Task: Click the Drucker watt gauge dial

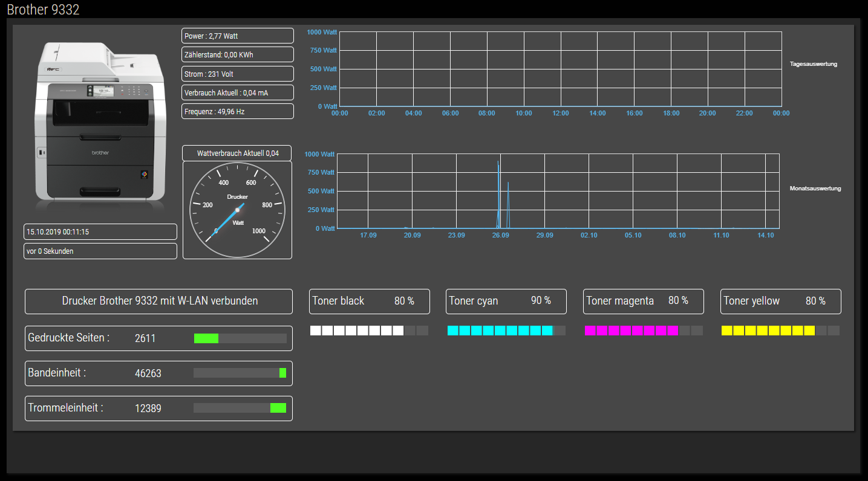Action: click(237, 210)
